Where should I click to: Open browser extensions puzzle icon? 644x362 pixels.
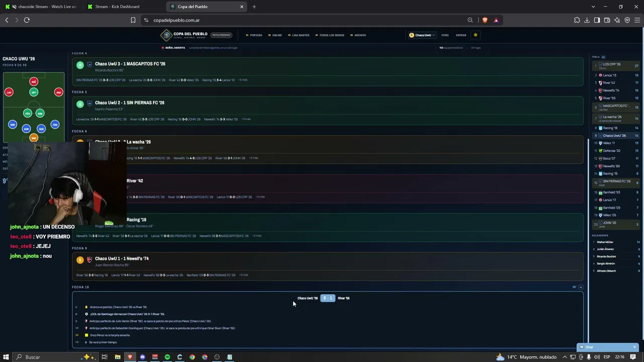[577, 20]
